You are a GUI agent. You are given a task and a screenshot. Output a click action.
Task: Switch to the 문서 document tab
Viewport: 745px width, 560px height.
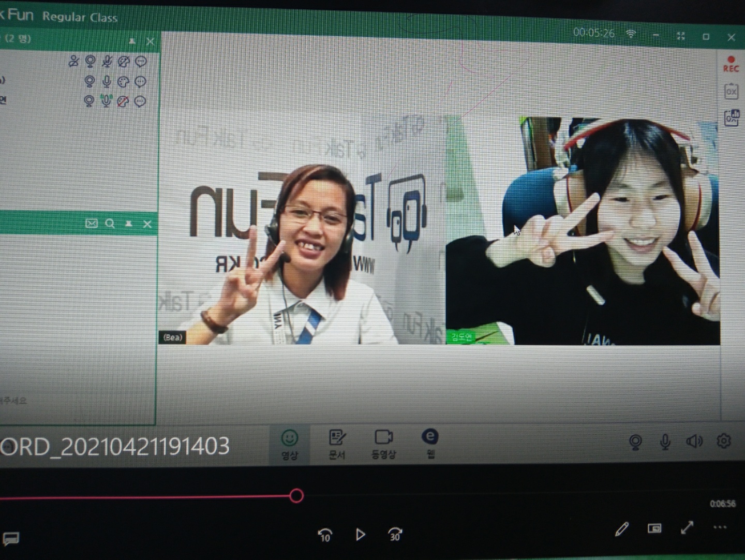coord(337,444)
